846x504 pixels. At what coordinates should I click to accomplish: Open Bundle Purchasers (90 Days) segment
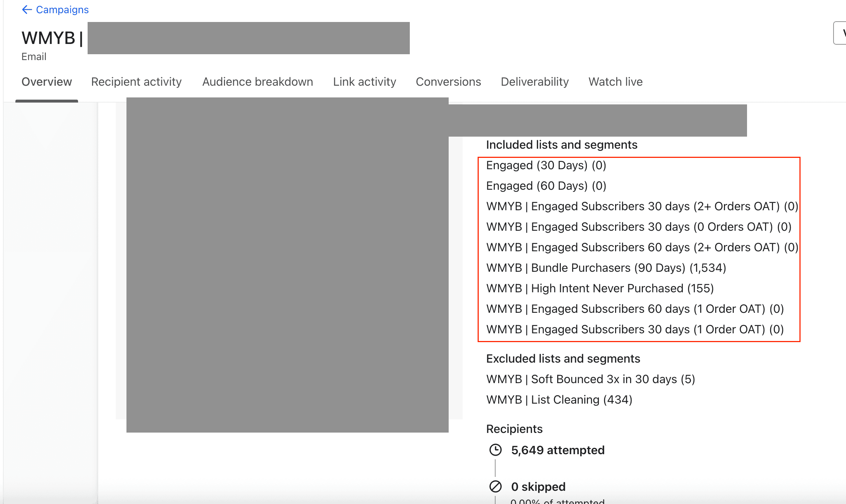click(x=606, y=268)
